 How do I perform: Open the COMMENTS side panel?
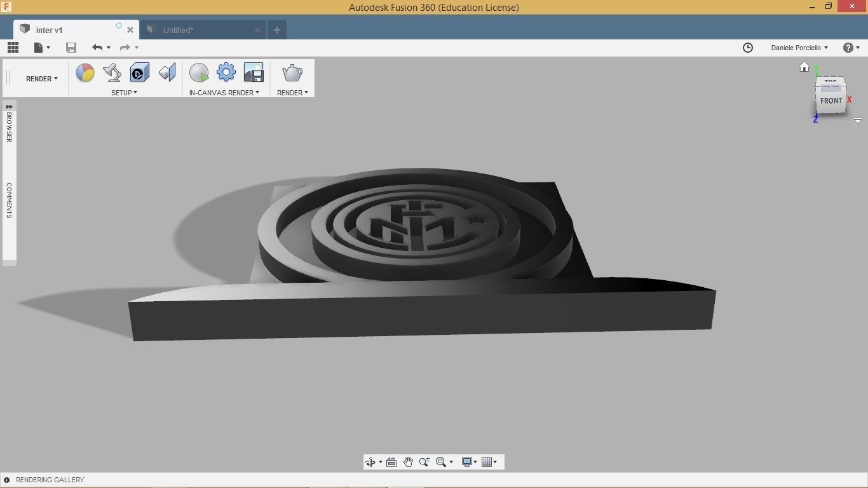[10, 200]
